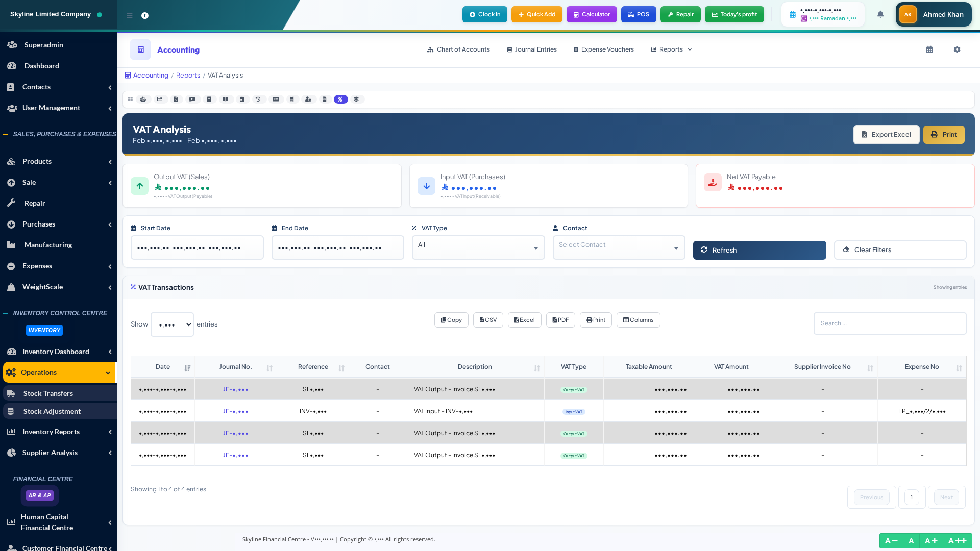
Task: Click the history clock report icon
Action: 258,99
